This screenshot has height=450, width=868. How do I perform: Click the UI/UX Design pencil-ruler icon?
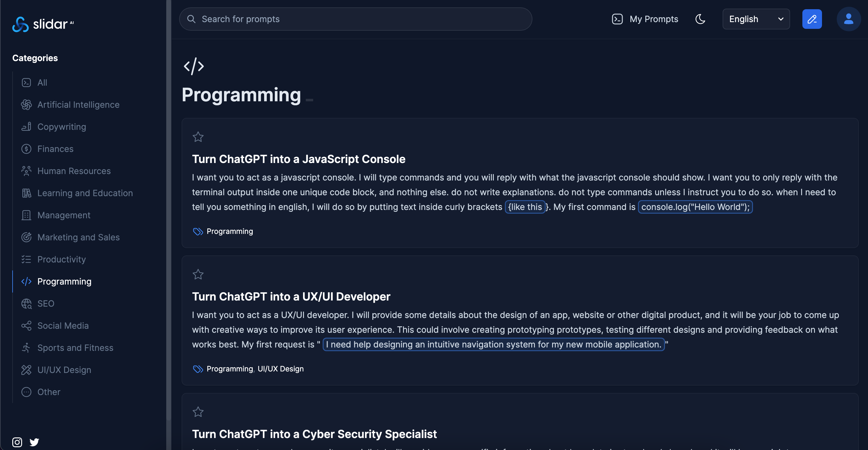(x=26, y=370)
